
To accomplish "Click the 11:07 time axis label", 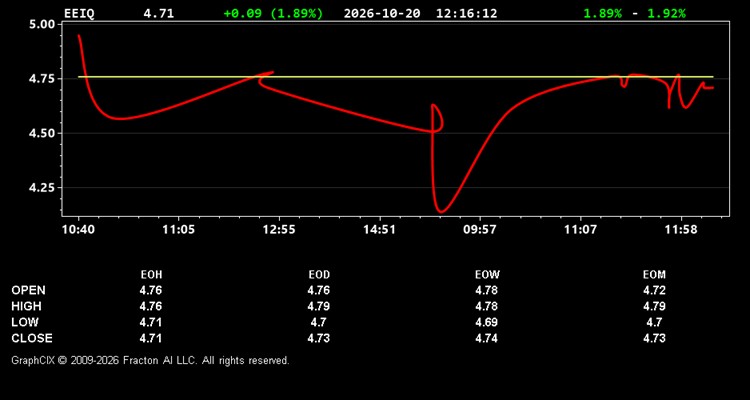I will 580,229.
